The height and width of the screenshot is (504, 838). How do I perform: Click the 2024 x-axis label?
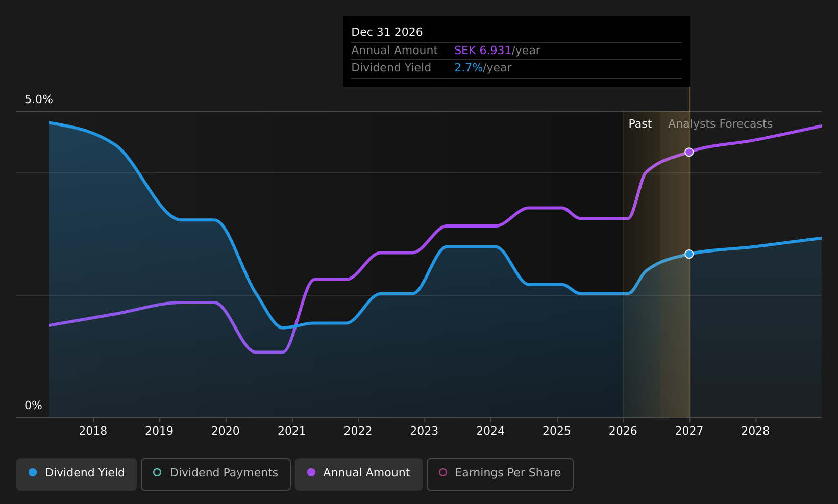(490, 431)
